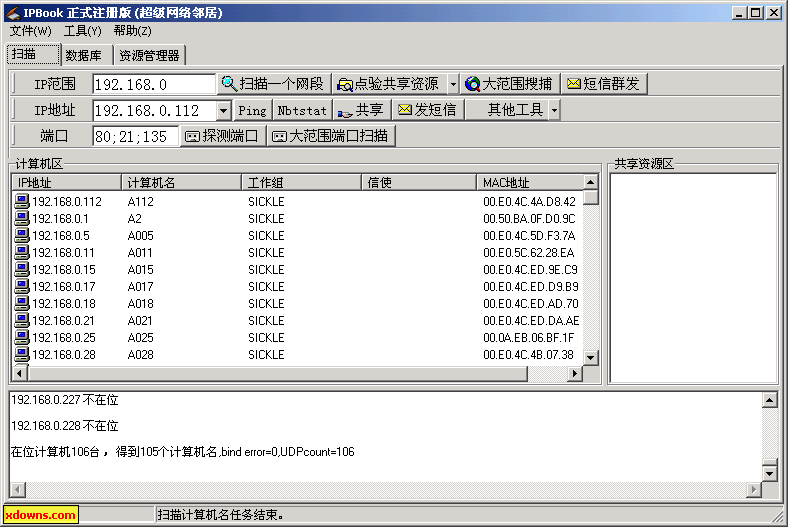
Task: Click the computer icon for 192.168.0.25
Action: [x=22, y=338]
